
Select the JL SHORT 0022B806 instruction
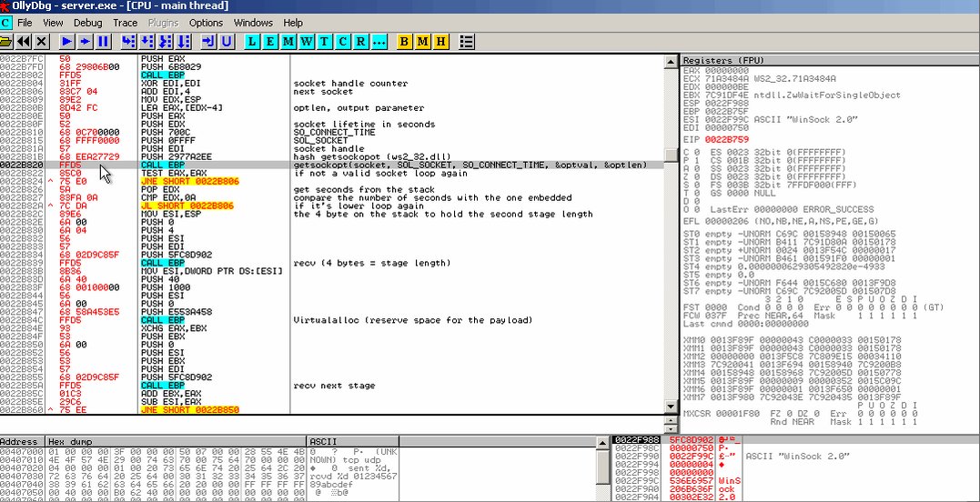[x=187, y=206]
